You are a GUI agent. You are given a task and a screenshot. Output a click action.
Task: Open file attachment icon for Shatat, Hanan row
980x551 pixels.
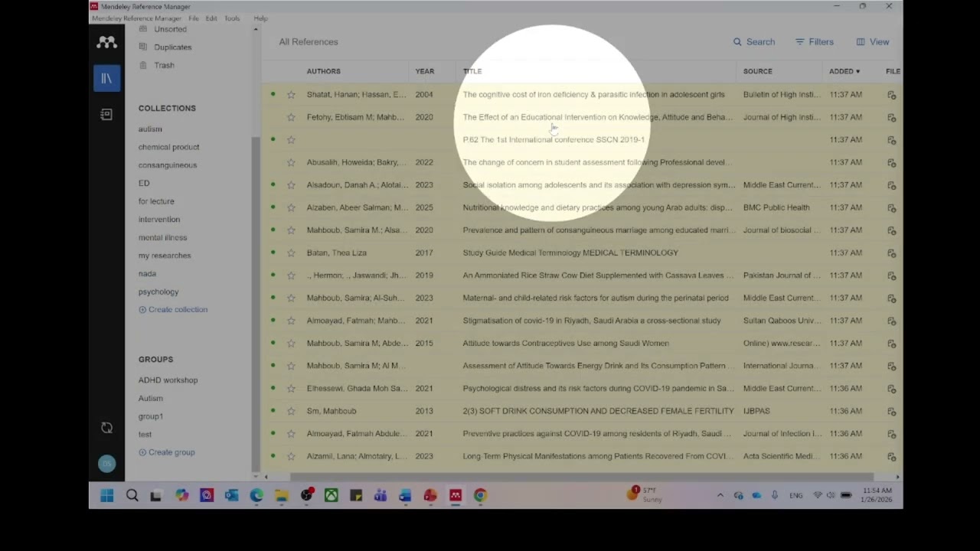tap(891, 95)
